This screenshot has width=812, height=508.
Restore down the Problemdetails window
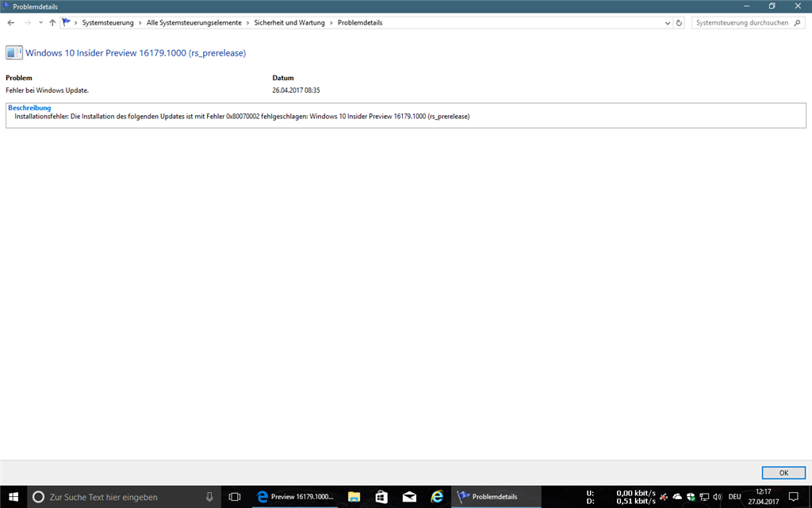point(772,6)
